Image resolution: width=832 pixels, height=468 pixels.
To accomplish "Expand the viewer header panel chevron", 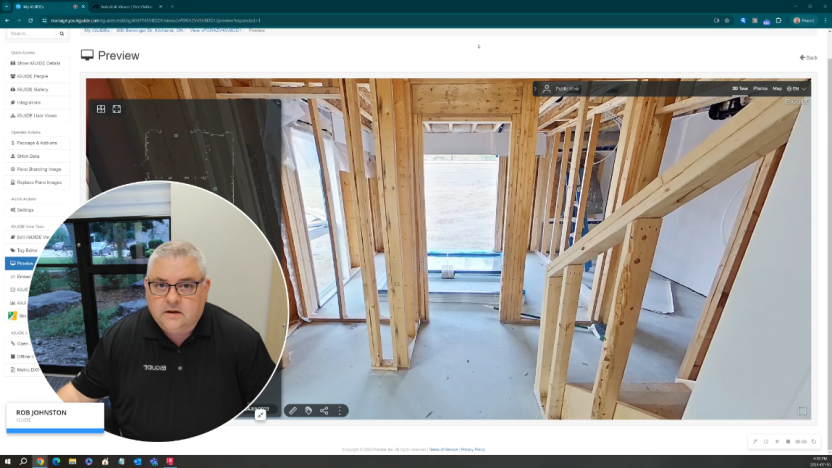I will tap(535, 89).
